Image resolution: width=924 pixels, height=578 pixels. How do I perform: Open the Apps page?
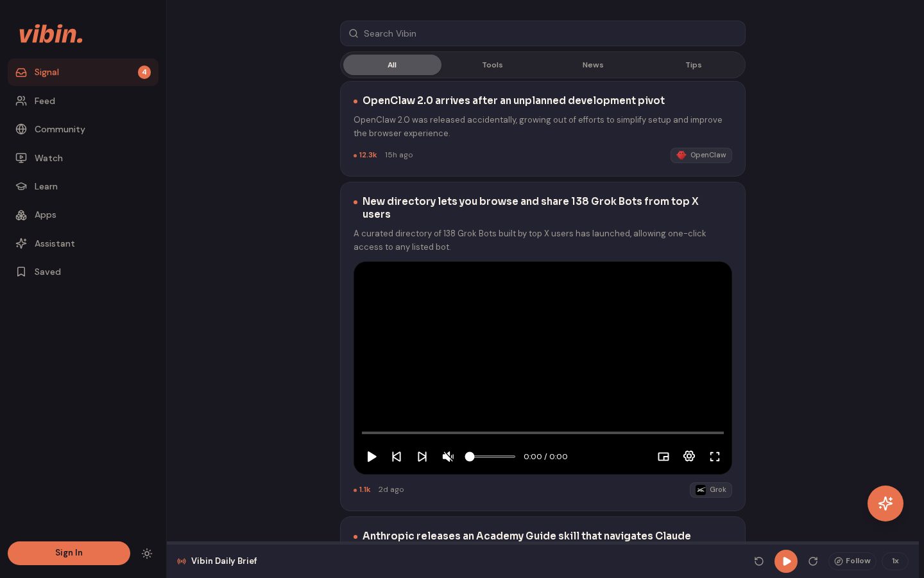click(83, 215)
